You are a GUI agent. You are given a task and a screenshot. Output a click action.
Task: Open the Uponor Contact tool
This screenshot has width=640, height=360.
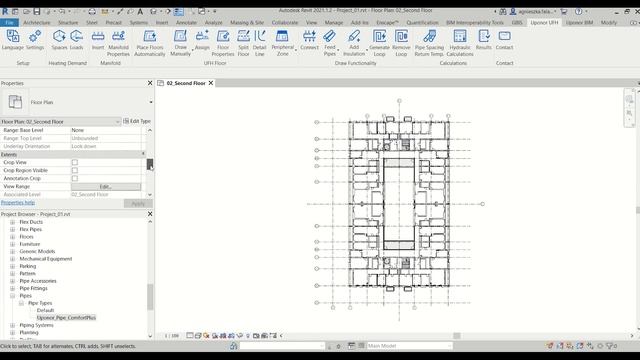tap(504, 40)
